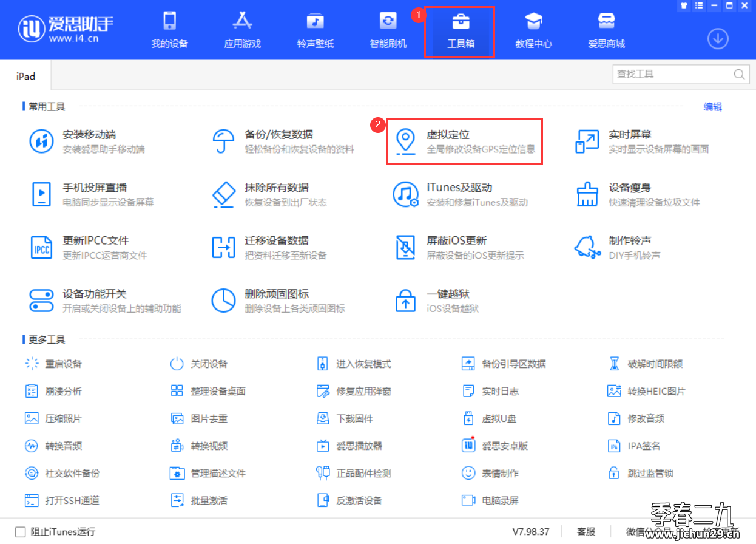Open 正品配件检测 tool
Viewport: 756px width, 544px height.
[354, 473]
